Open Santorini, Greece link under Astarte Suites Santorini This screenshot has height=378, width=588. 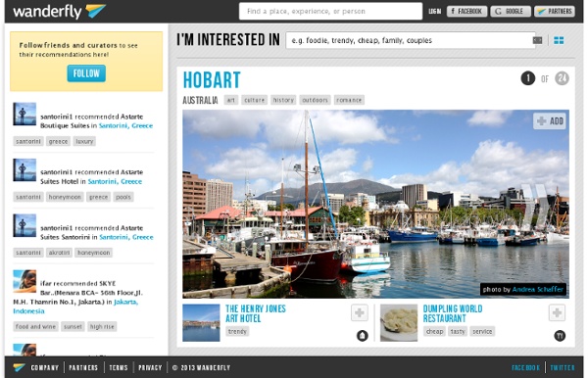tap(126, 237)
